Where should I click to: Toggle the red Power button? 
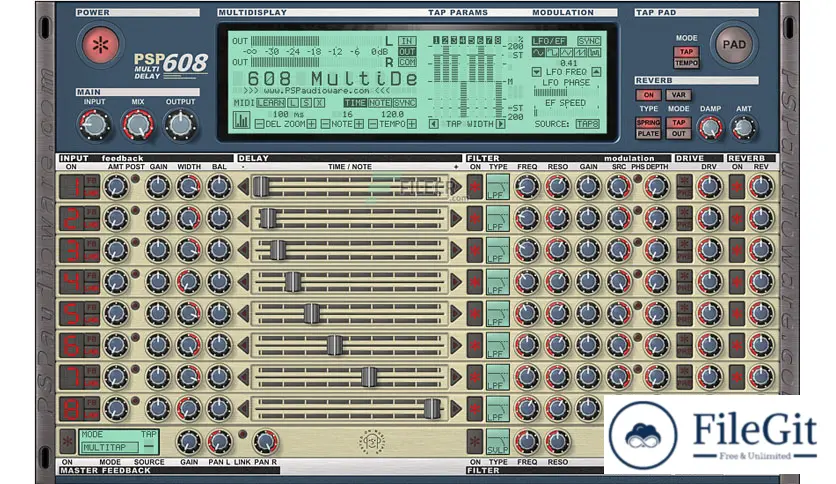(x=100, y=45)
